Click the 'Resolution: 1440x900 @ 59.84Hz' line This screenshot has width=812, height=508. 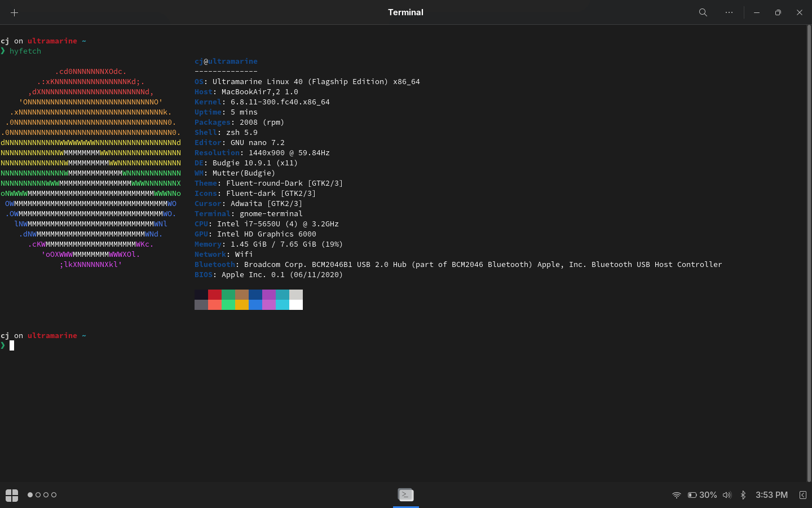[x=262, y=152]
